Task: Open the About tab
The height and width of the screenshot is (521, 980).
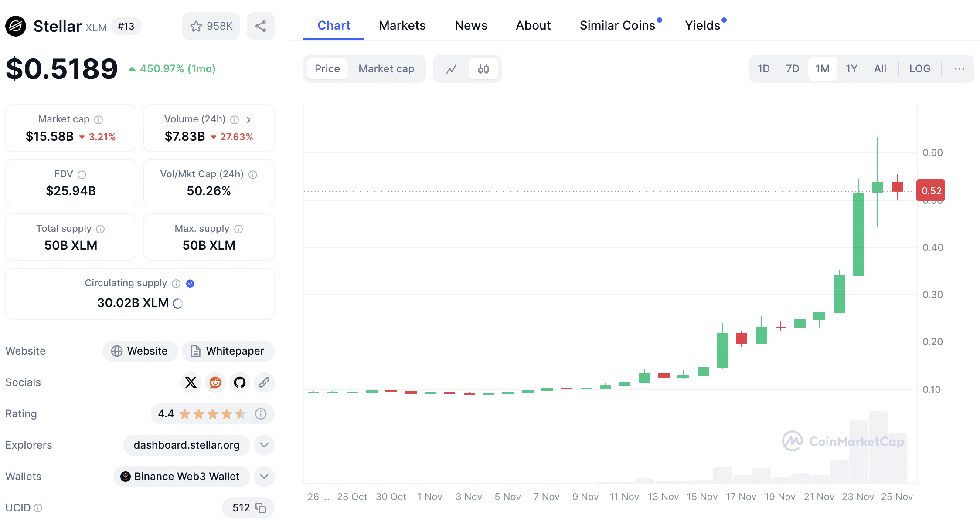Action: pos(533,25)
